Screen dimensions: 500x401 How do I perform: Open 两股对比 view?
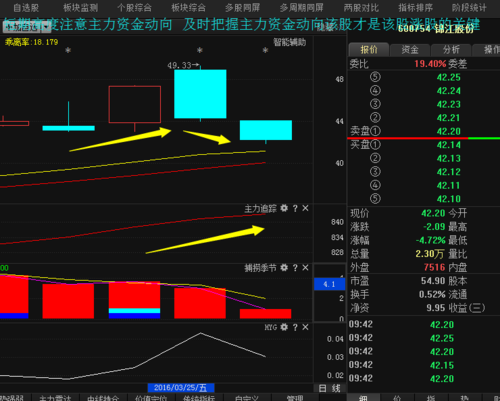(x=361, y=8)
